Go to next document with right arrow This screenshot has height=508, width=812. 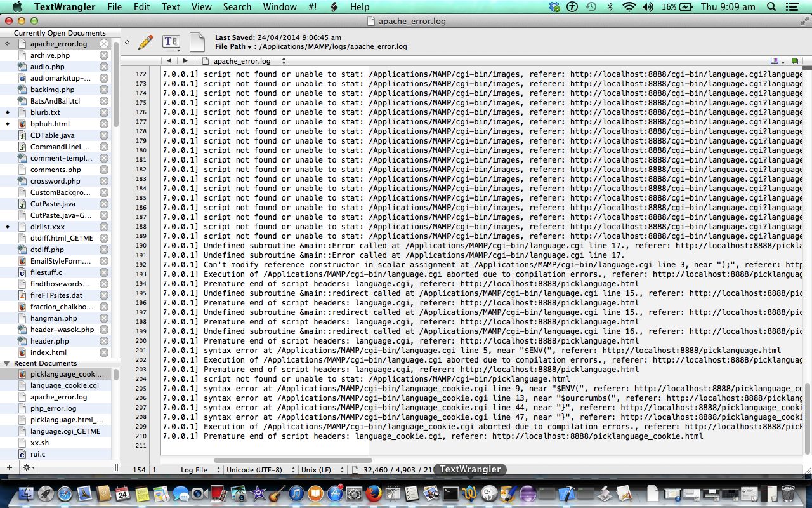coord(185,61)
